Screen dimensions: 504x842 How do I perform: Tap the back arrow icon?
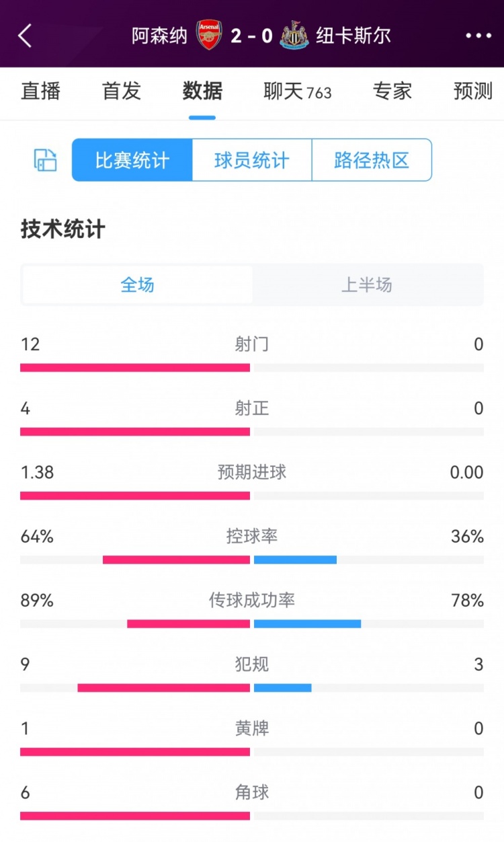click(x=25, y=36)
